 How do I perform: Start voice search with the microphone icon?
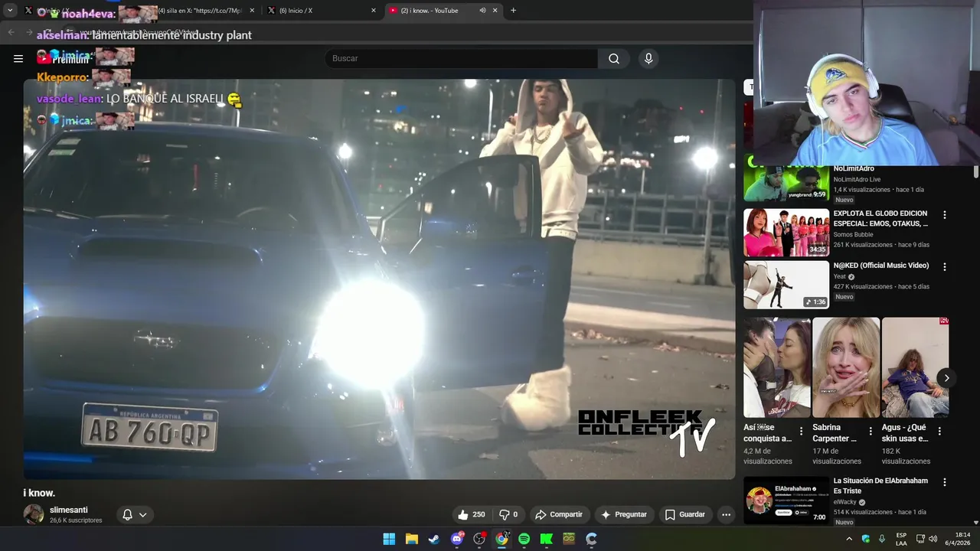click(x=648, y=58)
